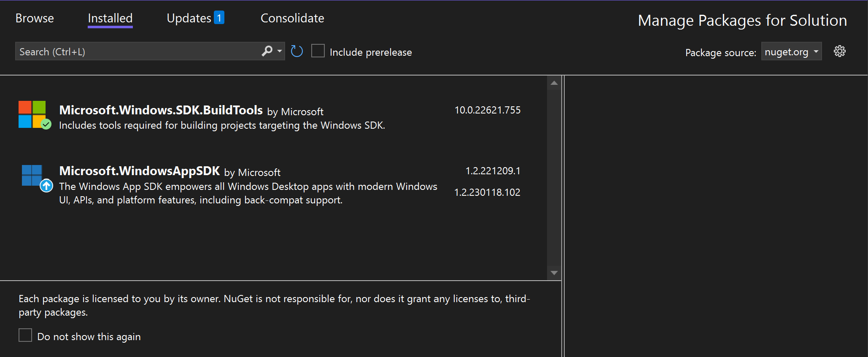The image size is (868, 357).
Task: Click the scroll up arrow of package list
Action: [554, 83]
